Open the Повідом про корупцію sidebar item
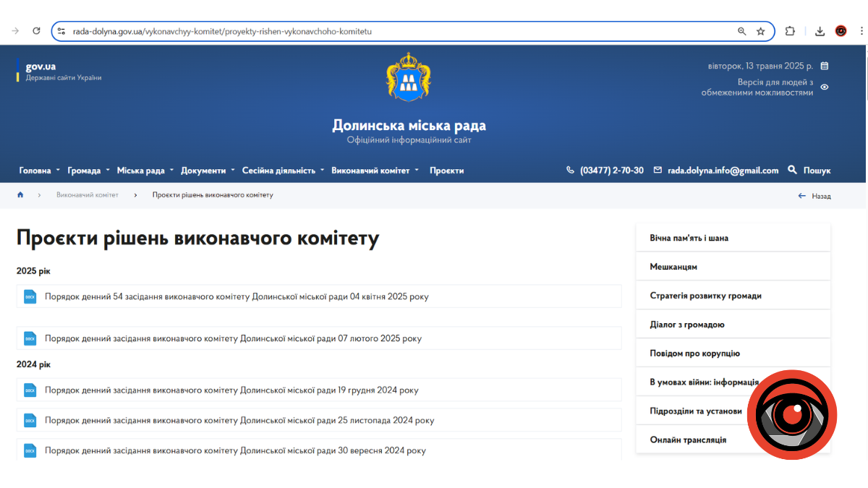868x488 pixels. pos(694,354)
